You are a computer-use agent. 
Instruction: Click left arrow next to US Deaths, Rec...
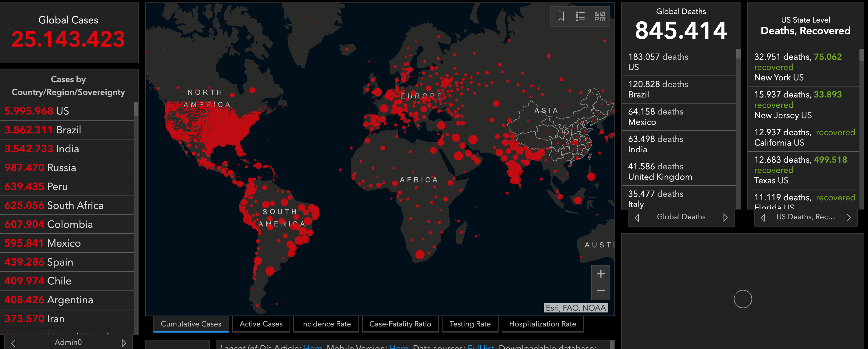763,217
